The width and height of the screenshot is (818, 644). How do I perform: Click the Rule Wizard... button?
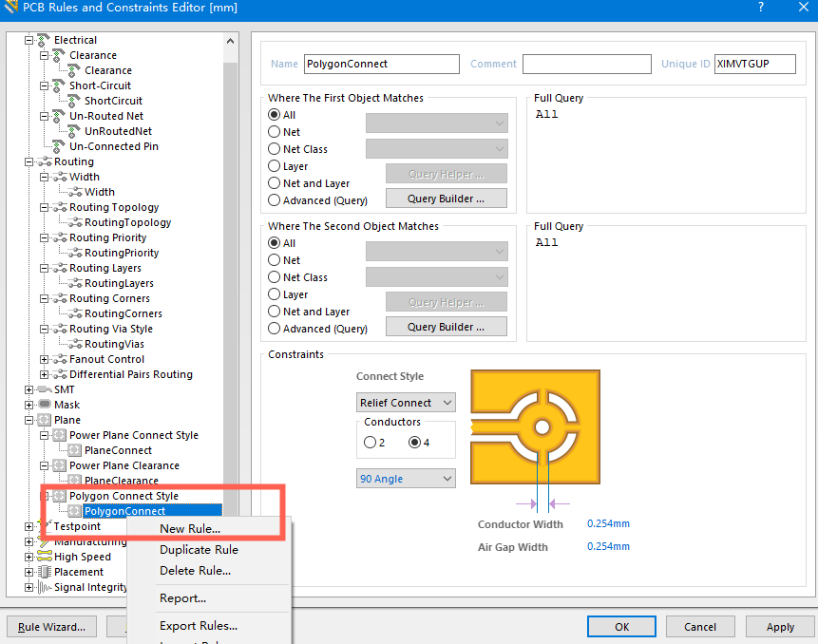click(52, 627)
